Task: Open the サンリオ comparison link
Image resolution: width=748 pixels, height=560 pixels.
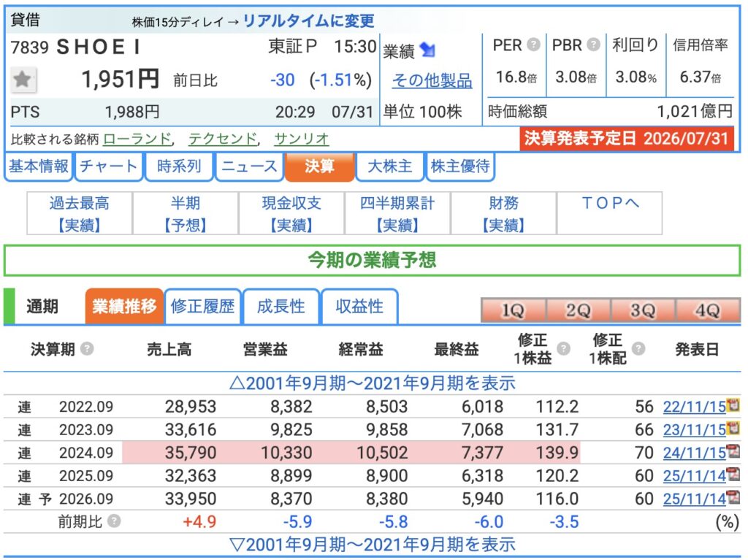Action: point(302,139)
